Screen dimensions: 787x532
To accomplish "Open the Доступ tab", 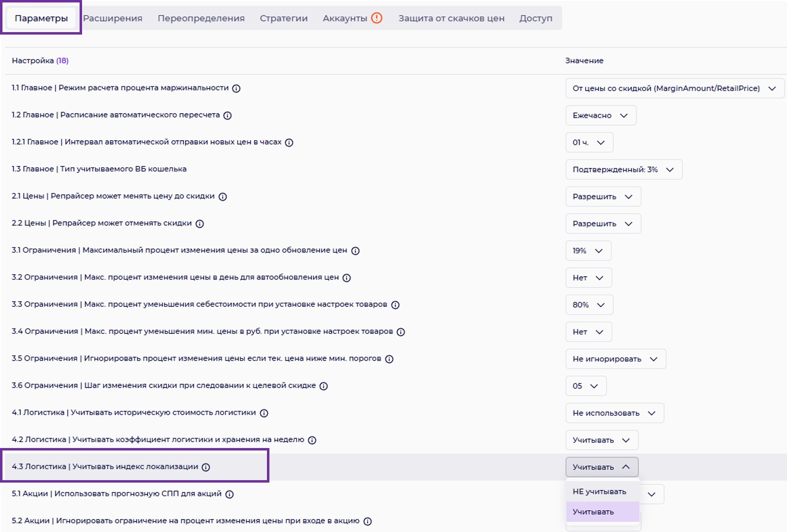I will (536, 18).
